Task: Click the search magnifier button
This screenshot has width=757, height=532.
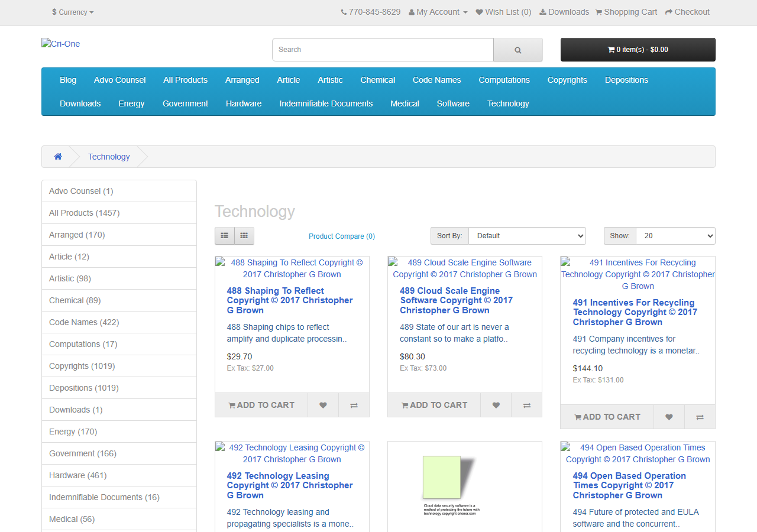Action: tap(517, 50)
